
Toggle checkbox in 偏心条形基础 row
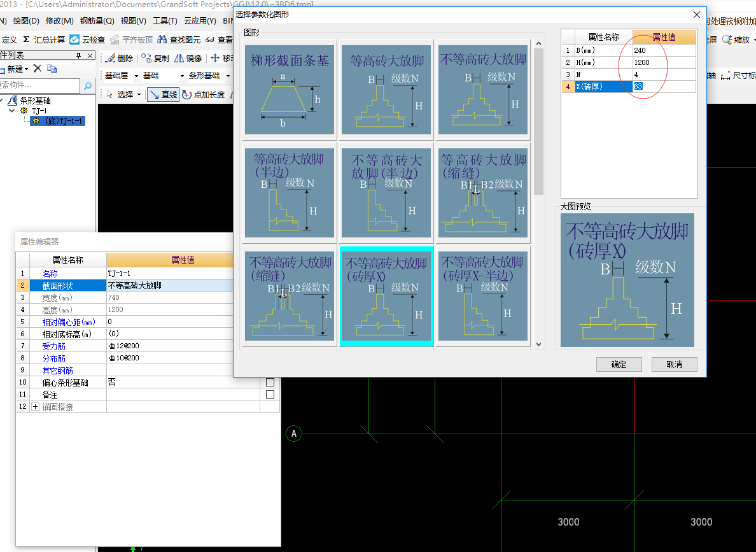[x=270, y=382]
